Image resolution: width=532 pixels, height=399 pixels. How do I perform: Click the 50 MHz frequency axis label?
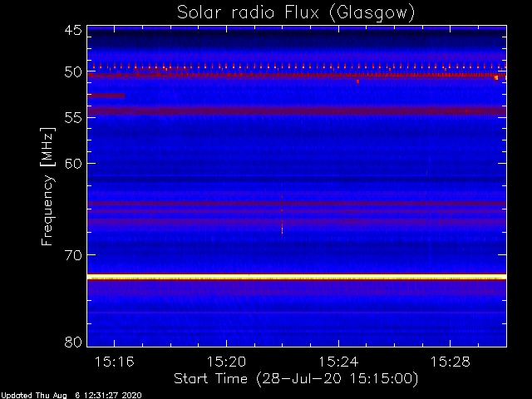73,72
